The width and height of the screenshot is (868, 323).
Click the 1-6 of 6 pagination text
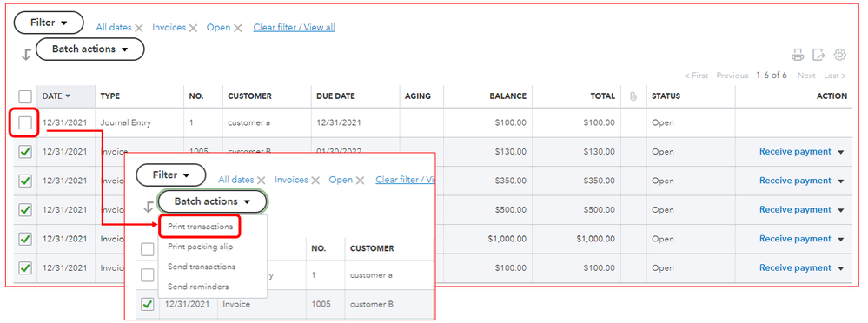[772, 76]
